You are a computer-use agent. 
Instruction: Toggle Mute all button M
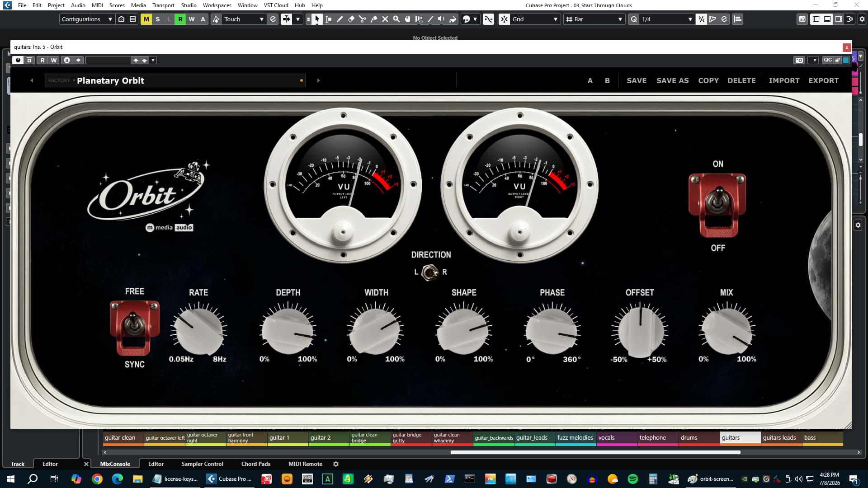pyautogui.click(x=146, y=19)
